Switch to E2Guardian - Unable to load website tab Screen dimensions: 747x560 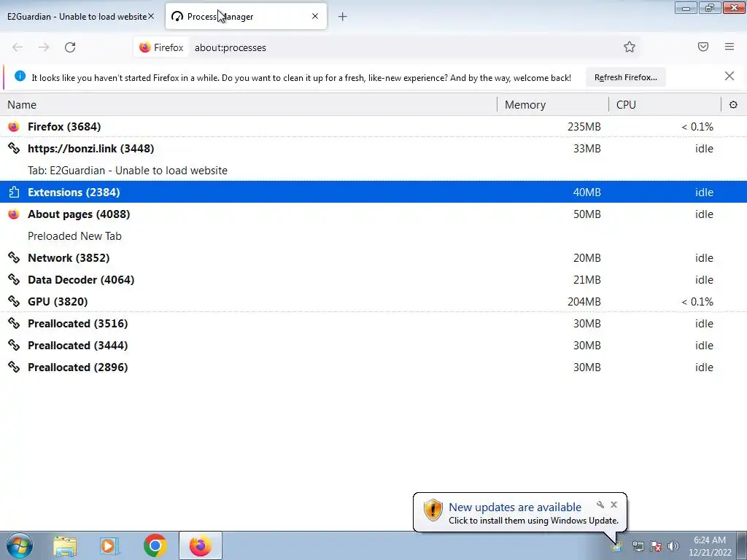pos(81,17)
